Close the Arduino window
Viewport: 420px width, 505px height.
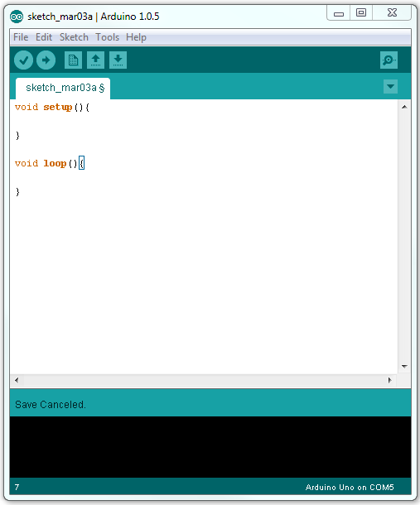[x=392, y=13]
